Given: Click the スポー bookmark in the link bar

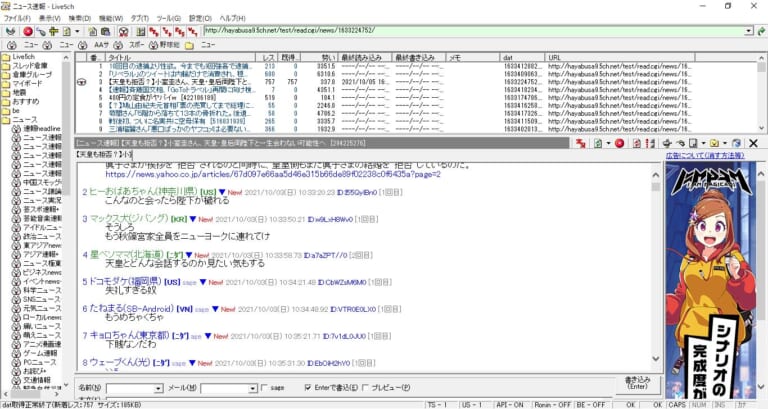Looking at the screenshot, I should coord(135,46).
